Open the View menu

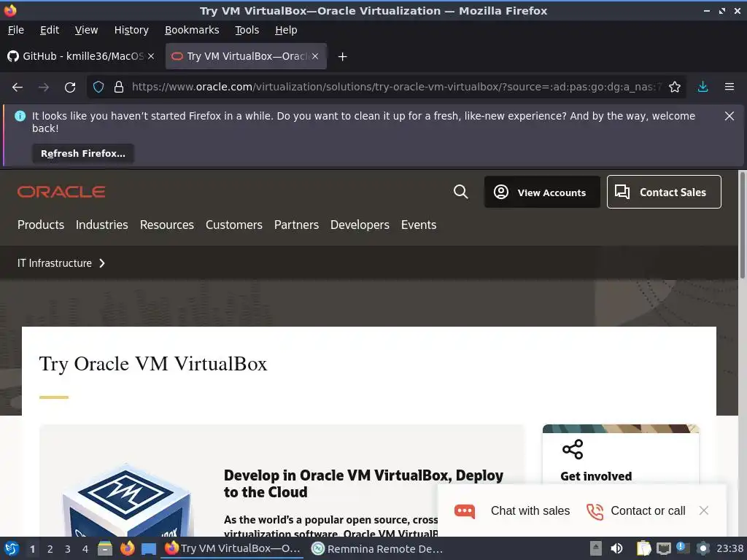(86, 30)
